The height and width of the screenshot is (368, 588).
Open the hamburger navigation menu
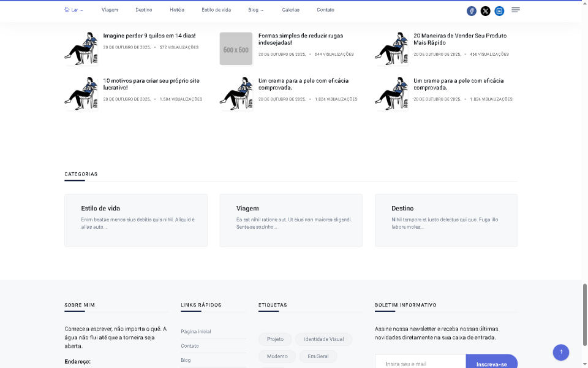pyautogui.click(x=514, y=10)
